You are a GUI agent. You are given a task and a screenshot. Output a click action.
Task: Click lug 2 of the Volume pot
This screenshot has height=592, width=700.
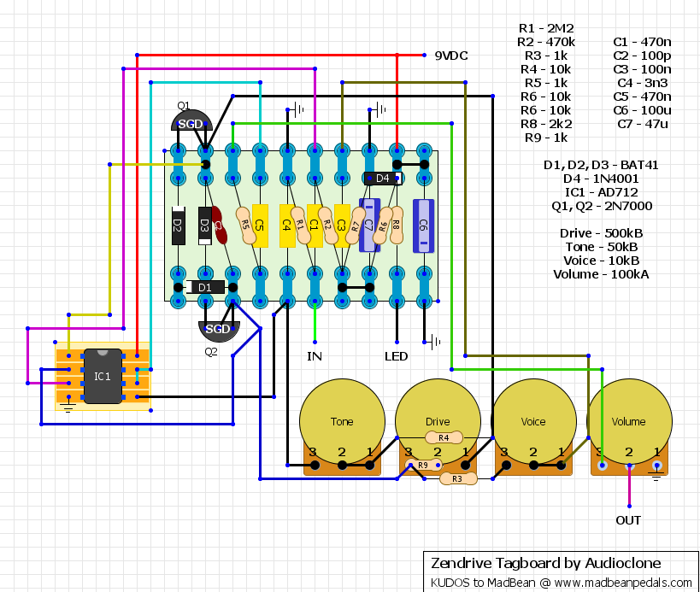pos(629,466)
